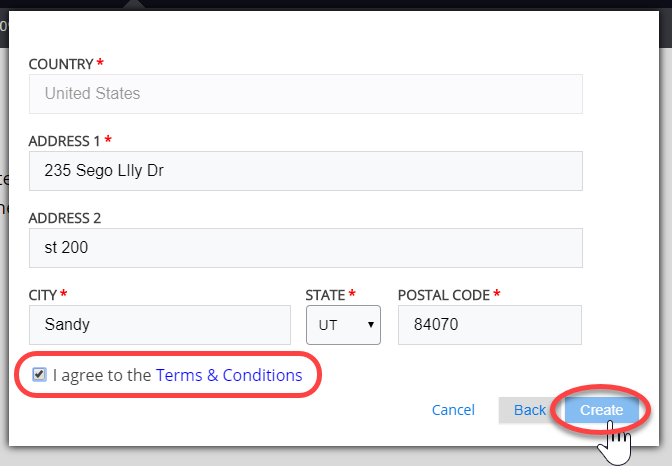The height and width of the screenshot is (466, 672).
Task: Click the "I agree to the" text
Action: [102, 376]
